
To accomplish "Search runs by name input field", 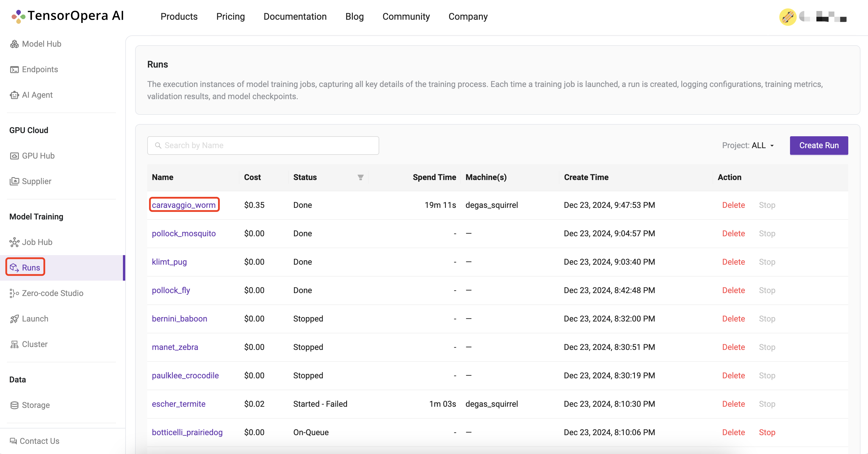I will click(263, 145).
